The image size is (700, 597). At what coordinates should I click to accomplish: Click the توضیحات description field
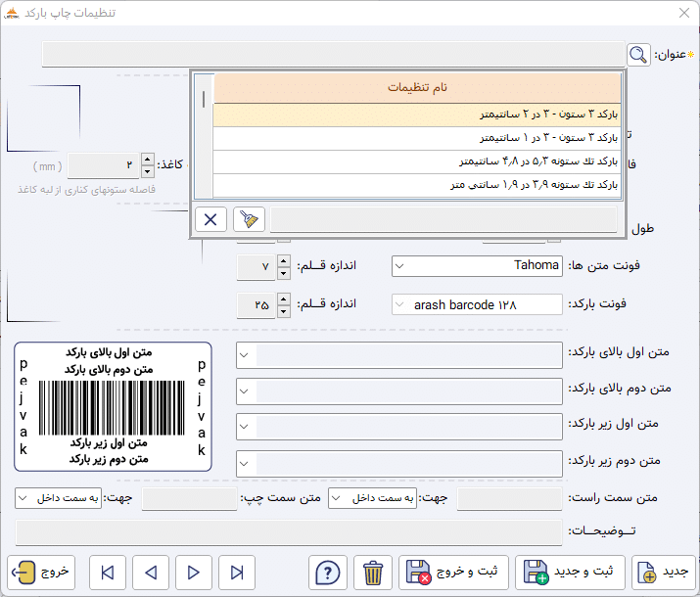(289, 532)
